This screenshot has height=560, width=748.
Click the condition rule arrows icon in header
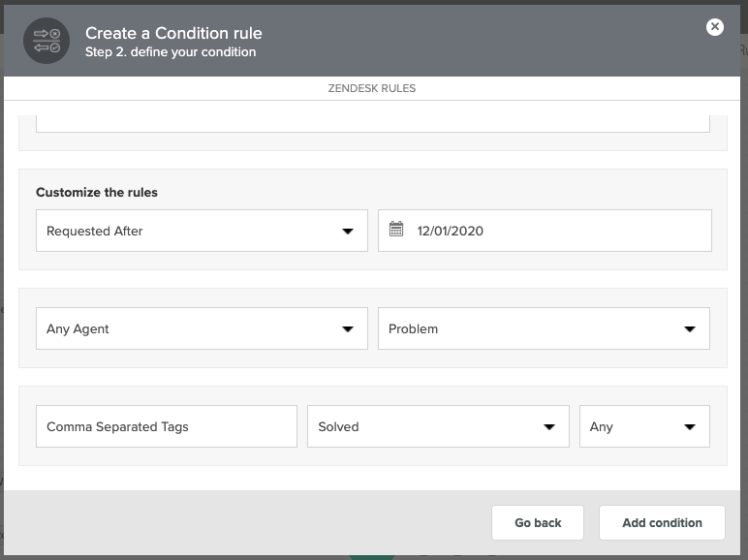point(47,41)
